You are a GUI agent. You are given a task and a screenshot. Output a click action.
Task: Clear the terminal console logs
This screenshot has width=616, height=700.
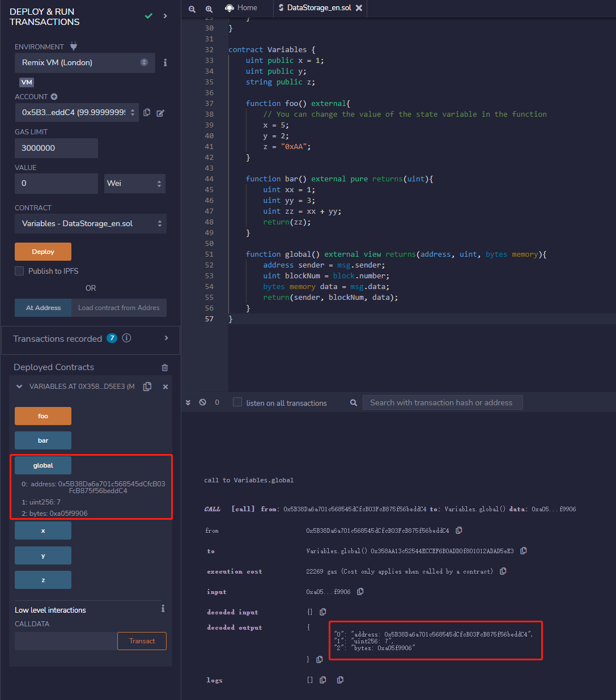click(x=202, y=402)
